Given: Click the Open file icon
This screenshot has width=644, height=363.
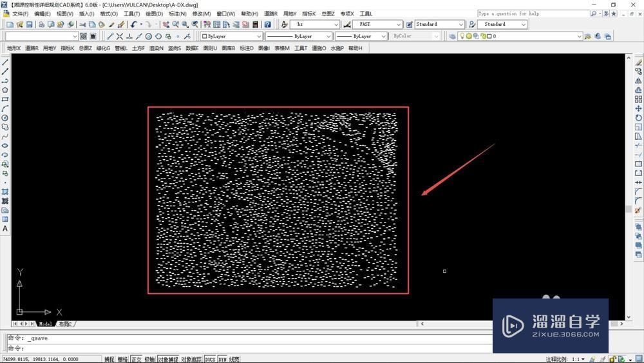Looking at the screenshot, I should tap(19, 25).
